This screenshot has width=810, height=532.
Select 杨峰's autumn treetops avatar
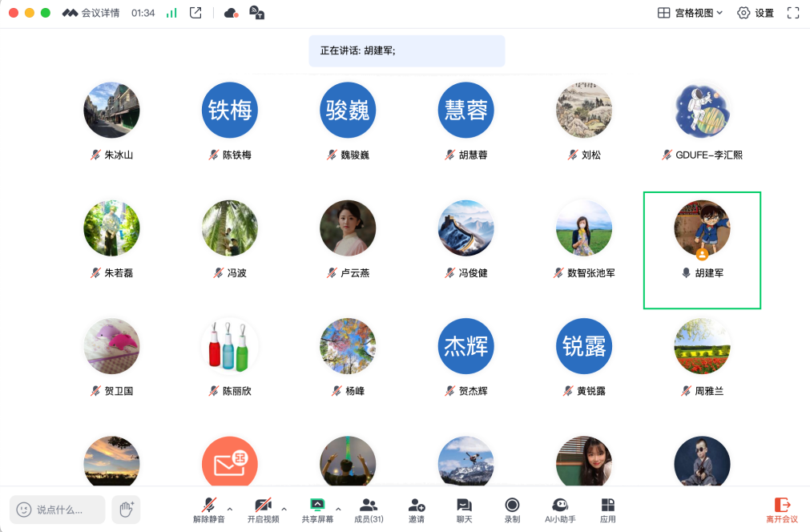click(348, 346)
